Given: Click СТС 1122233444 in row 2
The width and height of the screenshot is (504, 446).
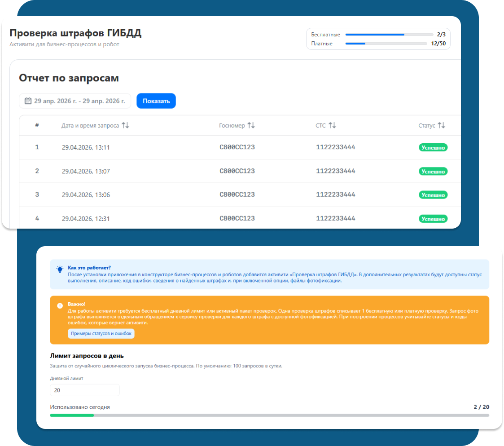Looking at the screenshot, I should pyautogui.click(x=336, y=171).
